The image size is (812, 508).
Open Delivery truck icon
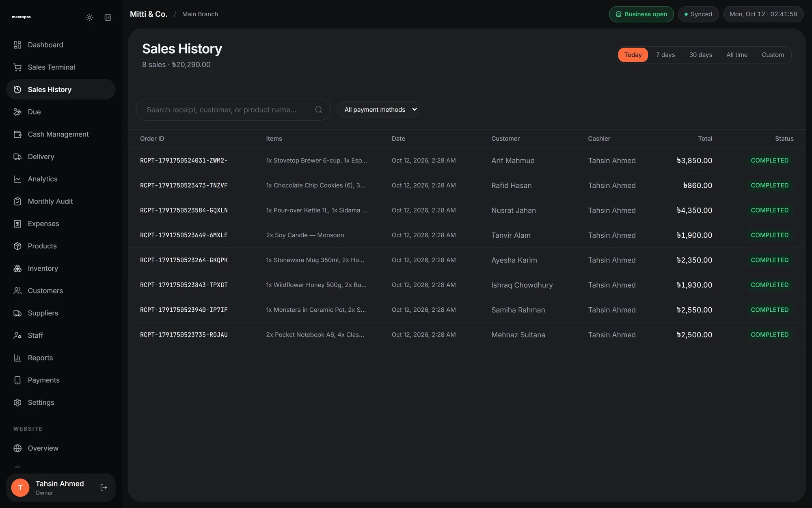pos(17,156)
